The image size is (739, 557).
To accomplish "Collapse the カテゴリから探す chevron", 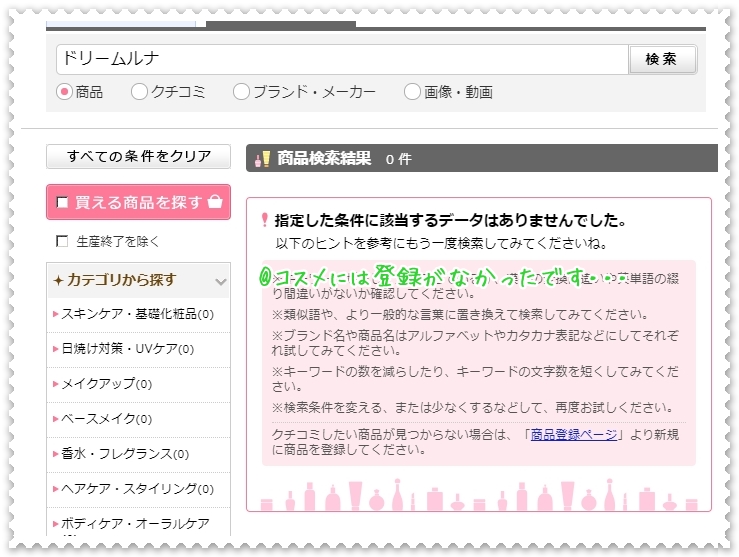I will coord(221,281).
